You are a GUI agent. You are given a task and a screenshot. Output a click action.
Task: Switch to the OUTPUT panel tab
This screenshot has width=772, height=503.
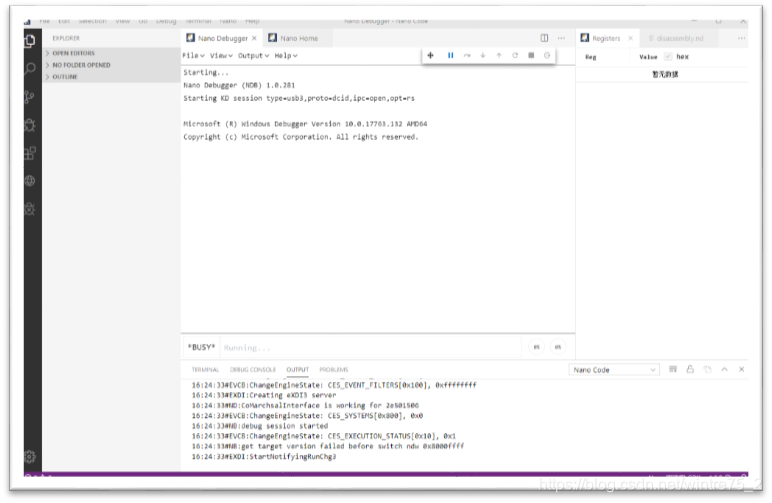(x=297, y=370)
